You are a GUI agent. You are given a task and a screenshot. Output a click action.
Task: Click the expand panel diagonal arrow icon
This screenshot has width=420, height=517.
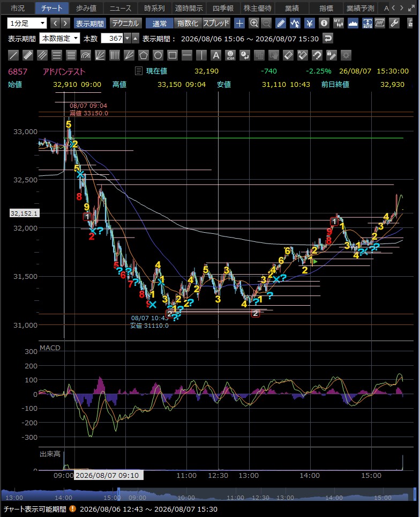click(411, 8)
